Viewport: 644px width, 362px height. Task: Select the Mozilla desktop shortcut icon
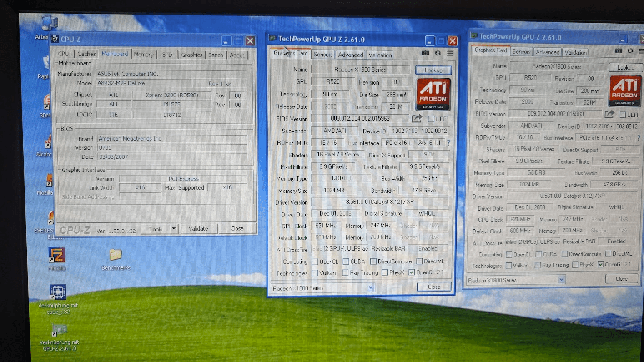click(48, 181)
